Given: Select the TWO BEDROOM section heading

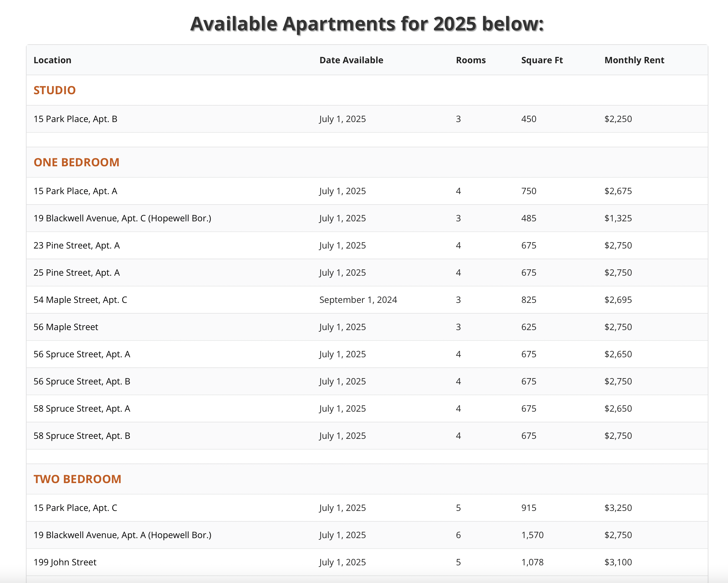Looking at the screenshot, I should coord(77,479).
